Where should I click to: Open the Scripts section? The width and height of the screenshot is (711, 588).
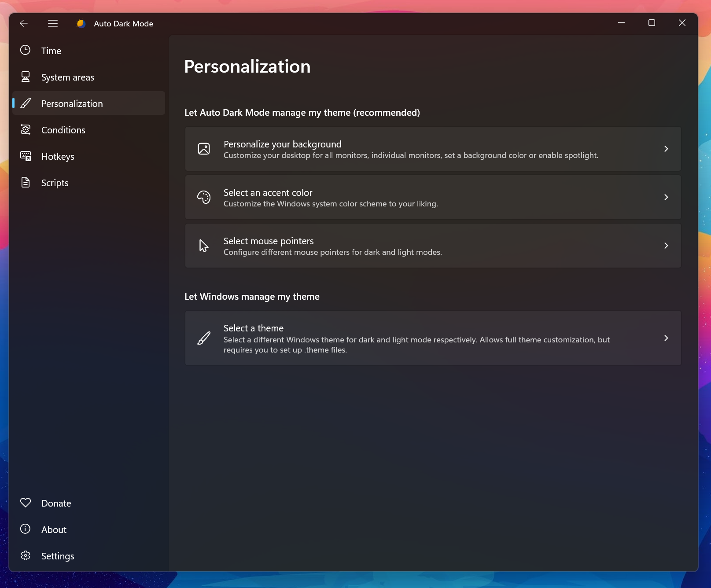tap(89, 183)
